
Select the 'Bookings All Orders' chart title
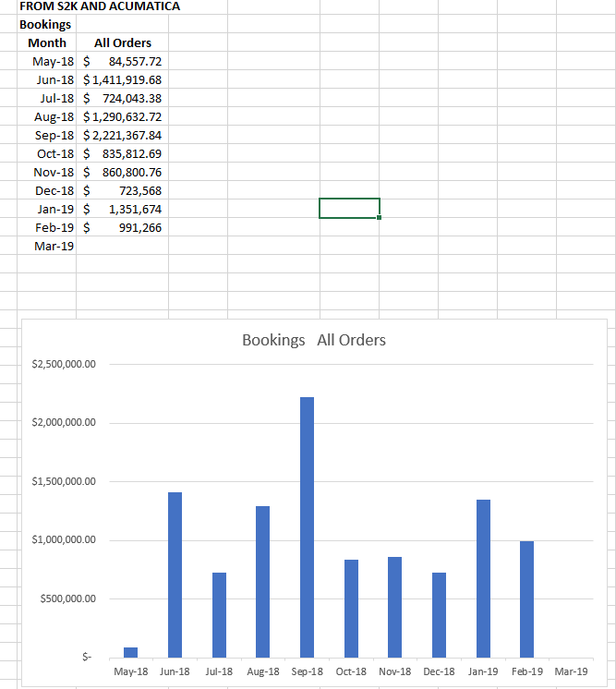(314, 340)
